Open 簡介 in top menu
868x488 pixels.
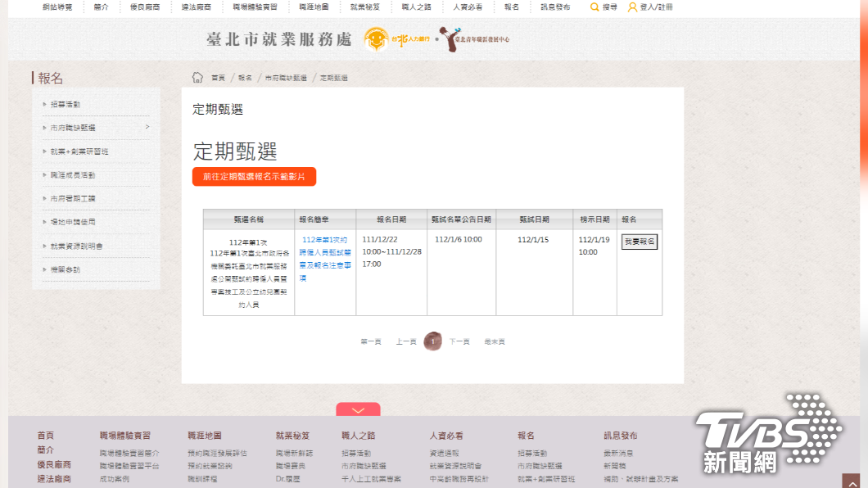(102, 7)
